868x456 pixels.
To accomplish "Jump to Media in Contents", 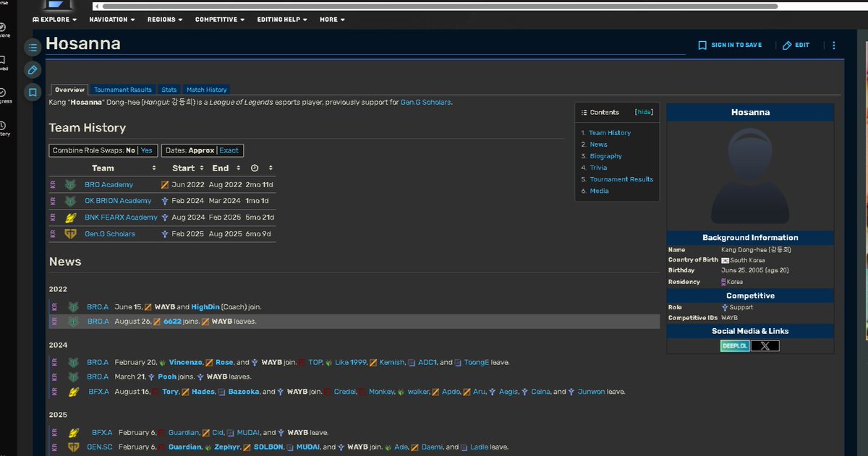I will pyautogui.click(x=600, y=191).
